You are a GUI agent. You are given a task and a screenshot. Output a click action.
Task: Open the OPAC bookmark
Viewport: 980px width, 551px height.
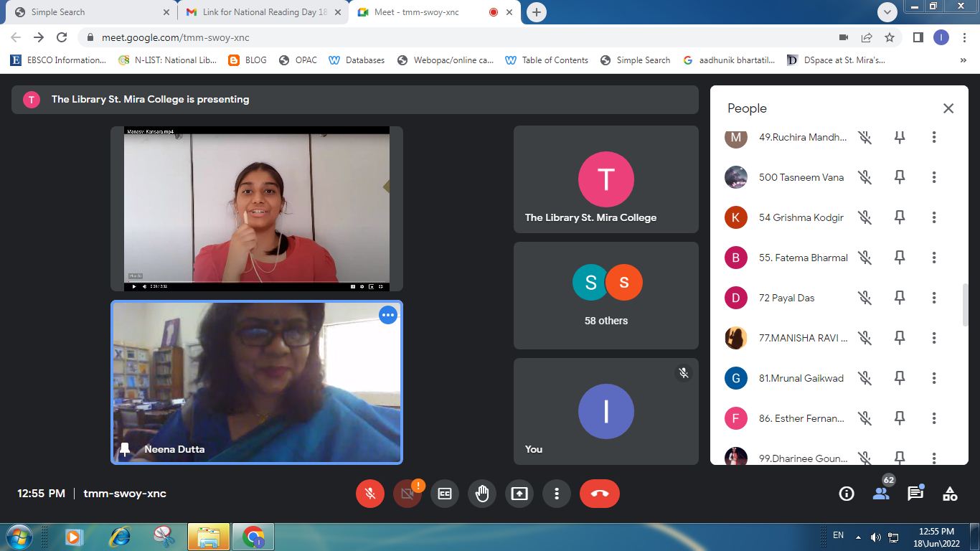pyautogui.click(x=298, y=60)
